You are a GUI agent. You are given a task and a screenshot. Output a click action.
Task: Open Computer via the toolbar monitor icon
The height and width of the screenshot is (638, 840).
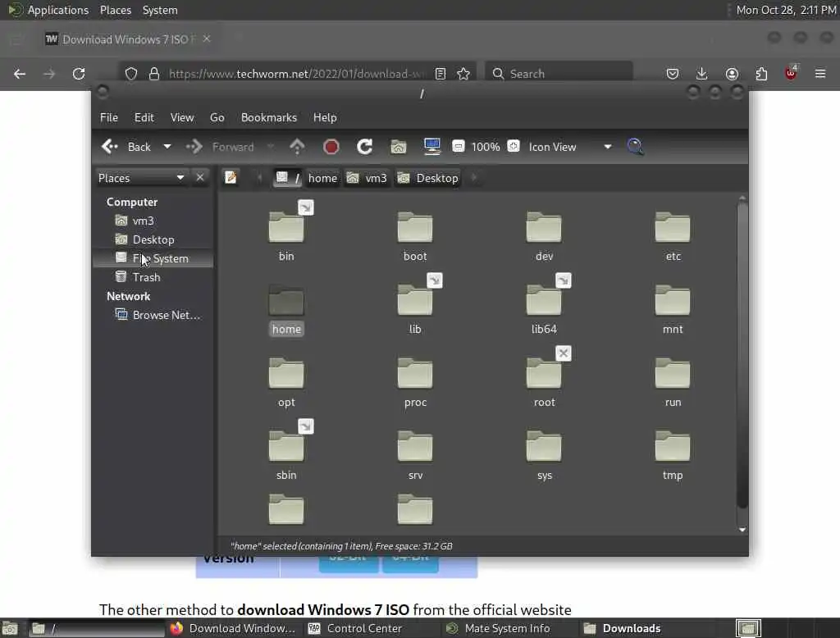[x=431, y=147]
